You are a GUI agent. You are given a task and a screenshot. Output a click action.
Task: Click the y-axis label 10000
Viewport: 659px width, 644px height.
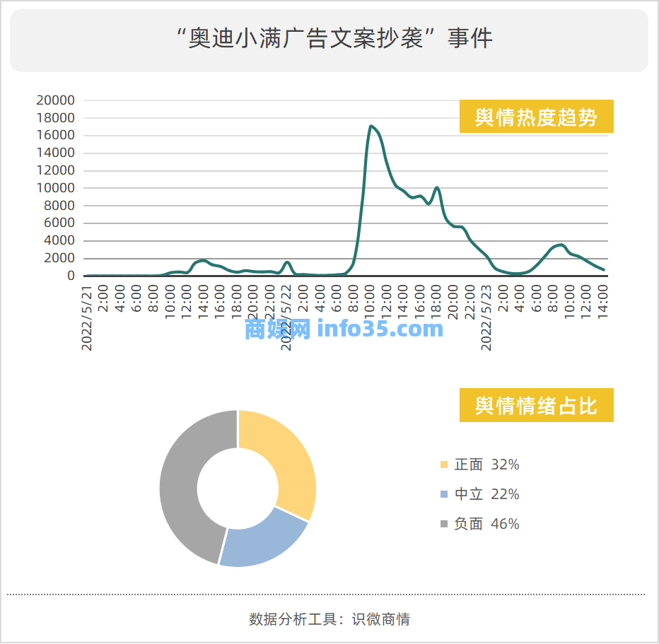tap(55, 188)
